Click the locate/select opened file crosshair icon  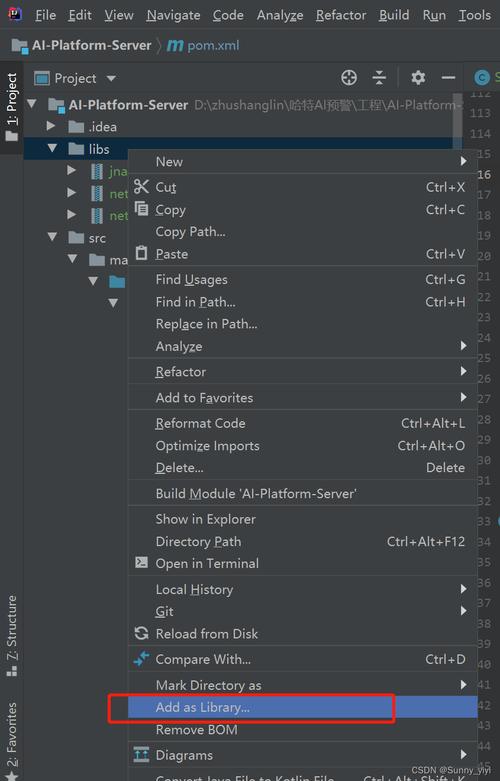[x=349, y=78]
